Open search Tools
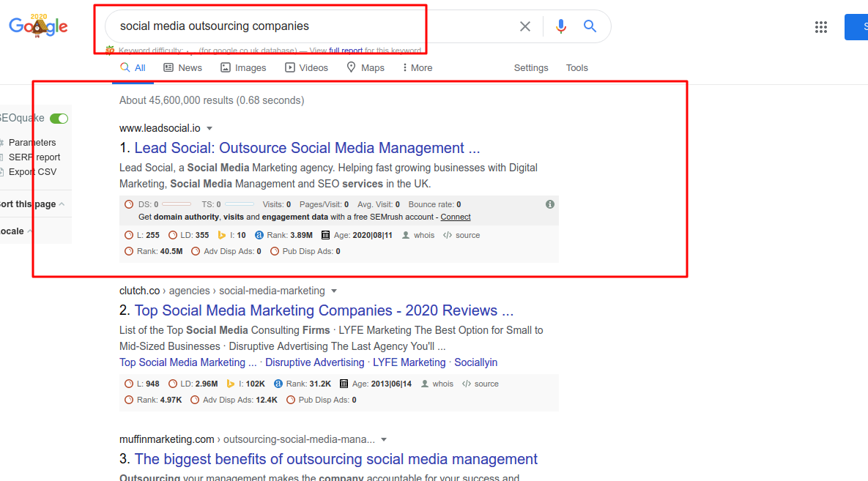The width and height of the screenshot is (868, 481). [576, 67]
